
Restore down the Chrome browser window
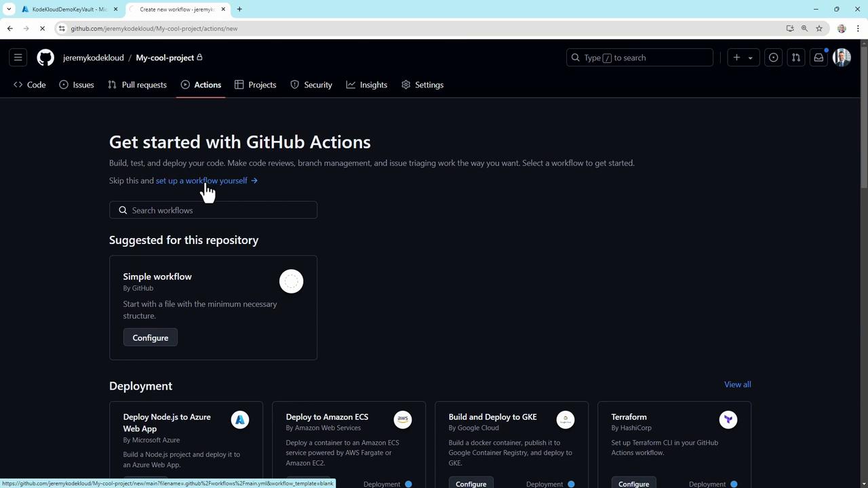(837, 9)
